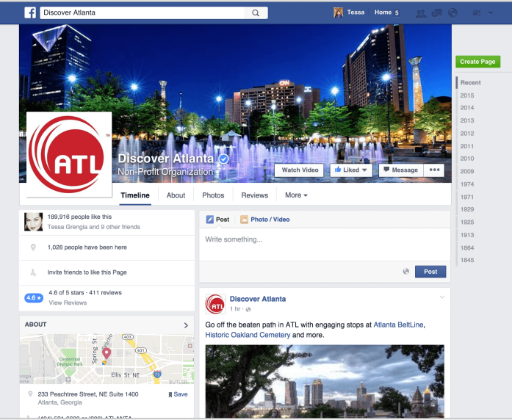Click the green Create Page button
Viewport: 512px width, 420px height.
pyautogui.click(x=477, y=62)
